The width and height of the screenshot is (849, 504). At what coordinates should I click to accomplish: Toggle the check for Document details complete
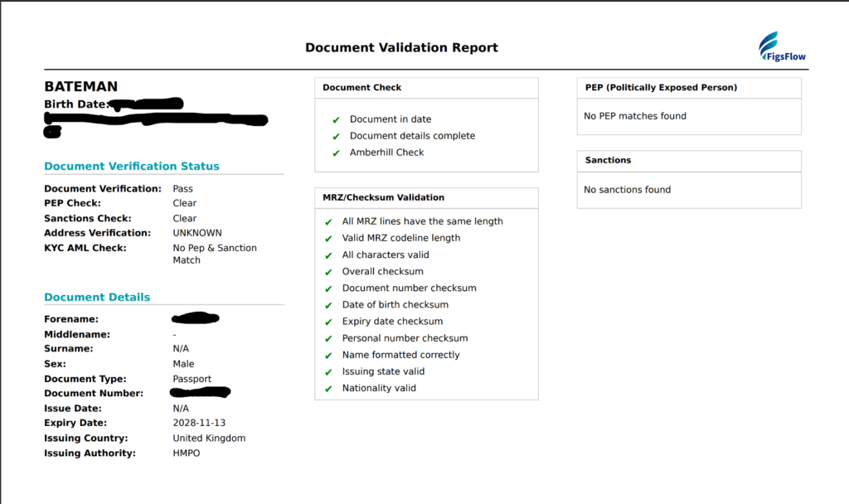click(x=334, y=135)
